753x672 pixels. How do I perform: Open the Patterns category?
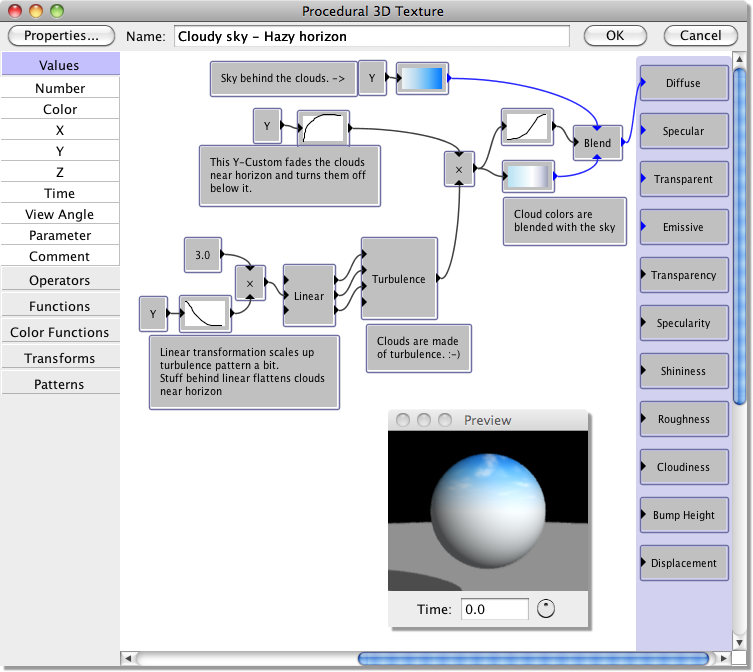[x=60, y=385]
